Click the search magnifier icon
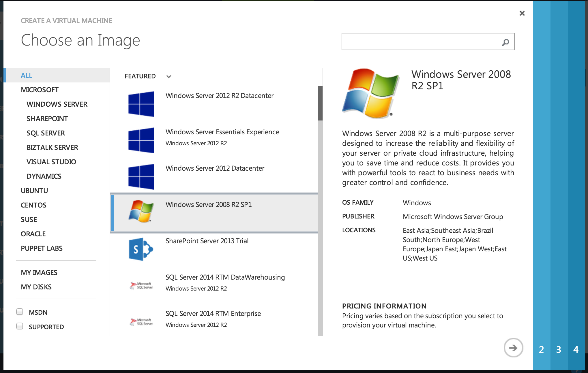 point(505,42)
